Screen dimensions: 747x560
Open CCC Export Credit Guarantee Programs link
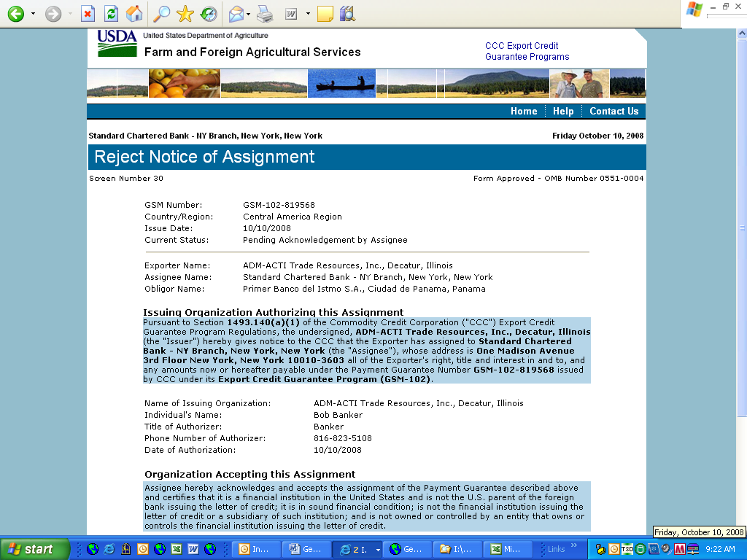tap(527, 51)
